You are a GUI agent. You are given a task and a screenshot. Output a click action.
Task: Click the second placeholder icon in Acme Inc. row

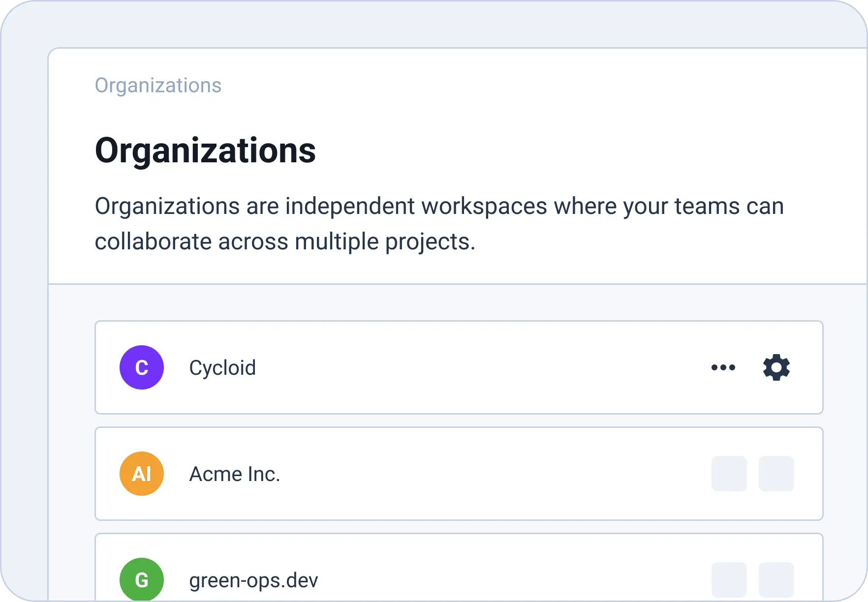tap(776, 474)
